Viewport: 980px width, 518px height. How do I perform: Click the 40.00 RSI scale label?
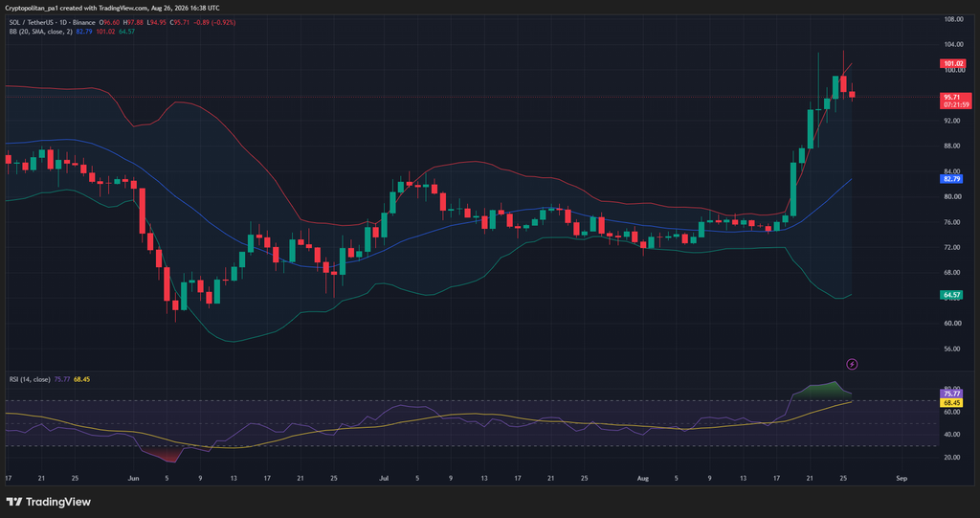tap(953, 435)
